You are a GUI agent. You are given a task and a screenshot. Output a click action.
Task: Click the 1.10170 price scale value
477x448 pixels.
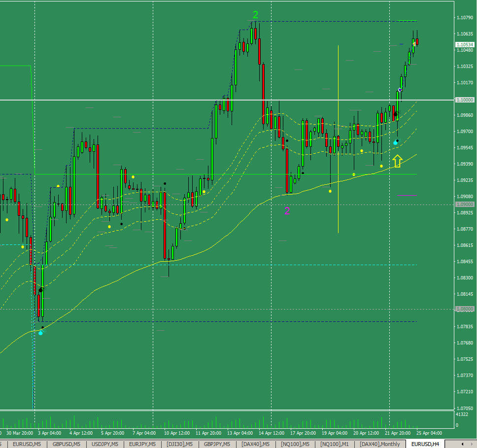[465, 82]
